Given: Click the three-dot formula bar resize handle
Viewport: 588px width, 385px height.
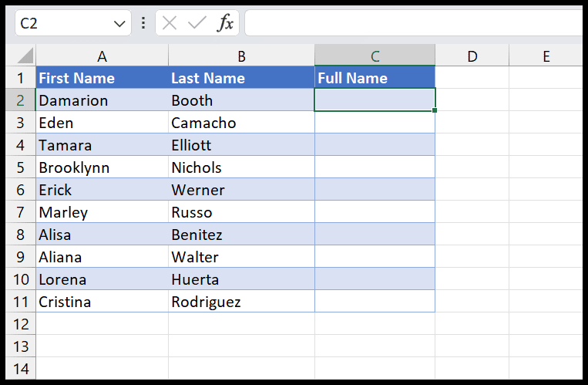Looking at the screenshot, I should [143, 23].
